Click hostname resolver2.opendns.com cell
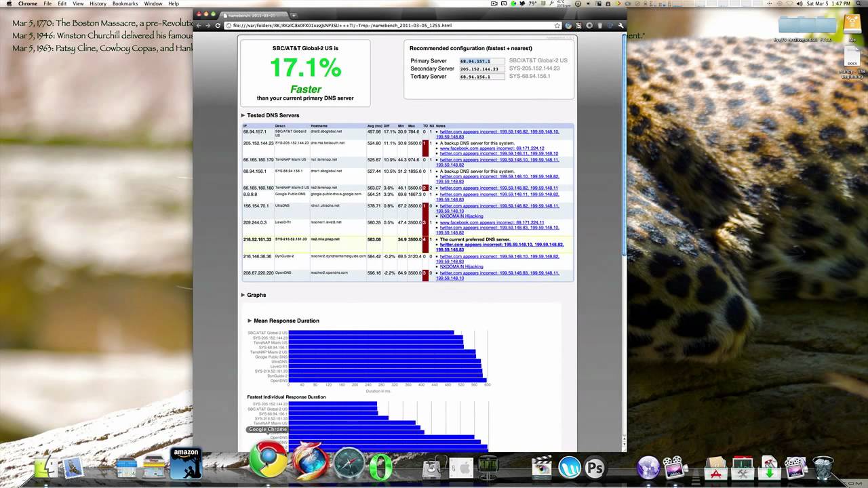Viewport: 868px width, 488px height. (x=329, y=272)
